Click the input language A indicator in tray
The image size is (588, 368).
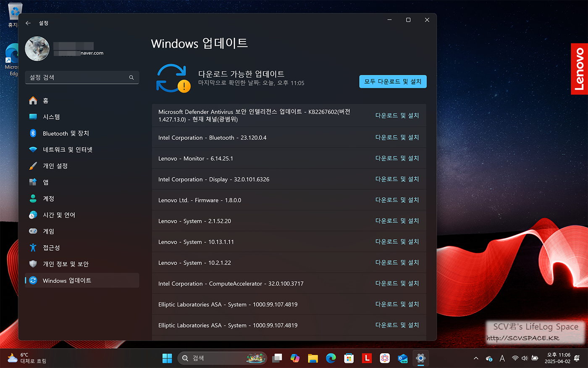502,358
